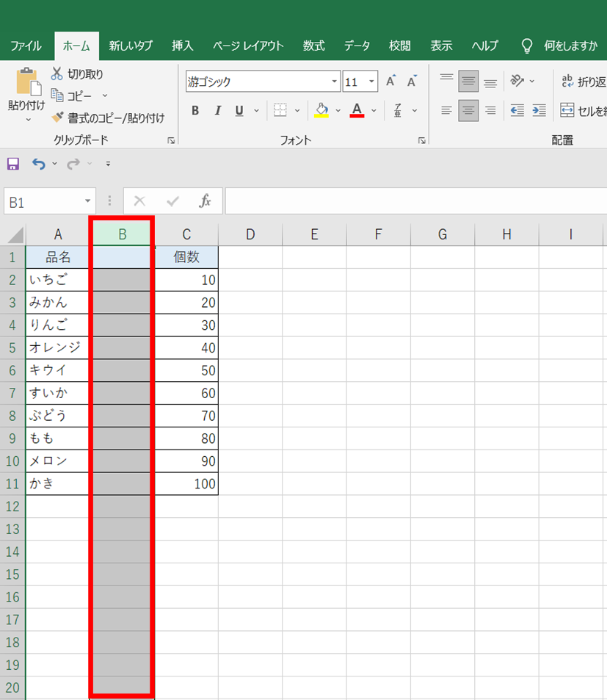Increase font size with the larger A
This screenshot has height=700, width=607.
[x=391, y=81]
